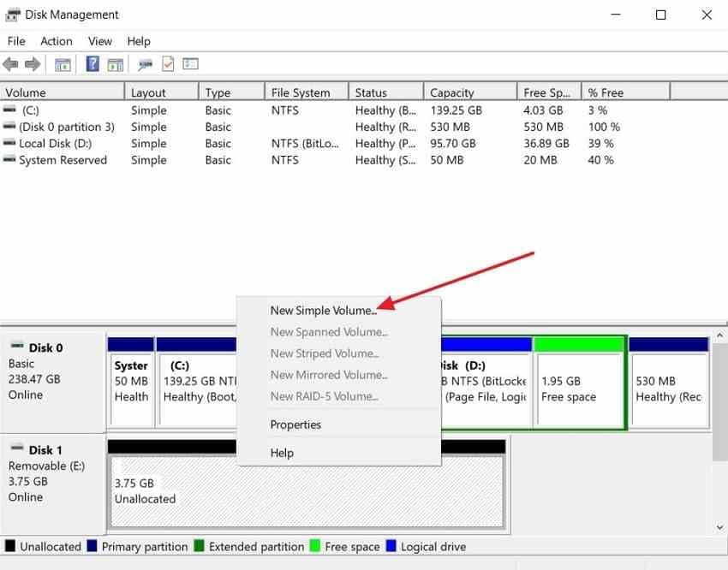Select the (C:) 139.25 GB partition block

pyautogui.click(x=197, y=383)
